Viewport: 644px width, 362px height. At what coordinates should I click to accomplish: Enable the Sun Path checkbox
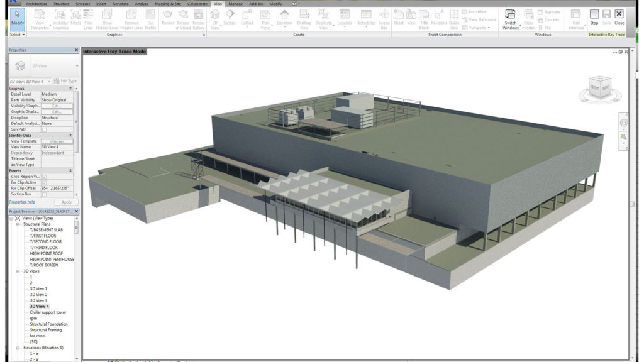[x=45, y=129]
